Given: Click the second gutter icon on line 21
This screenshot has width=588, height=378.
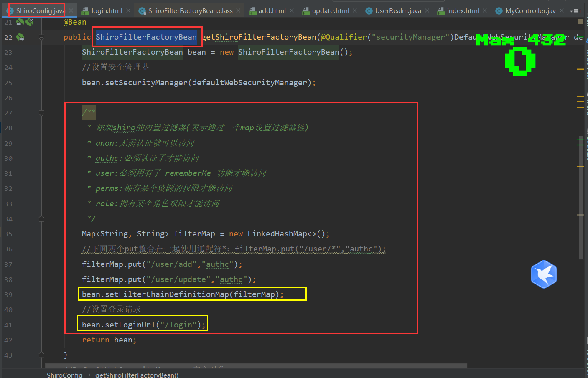Looking at the screenshot, I should (x=29, y=22).
